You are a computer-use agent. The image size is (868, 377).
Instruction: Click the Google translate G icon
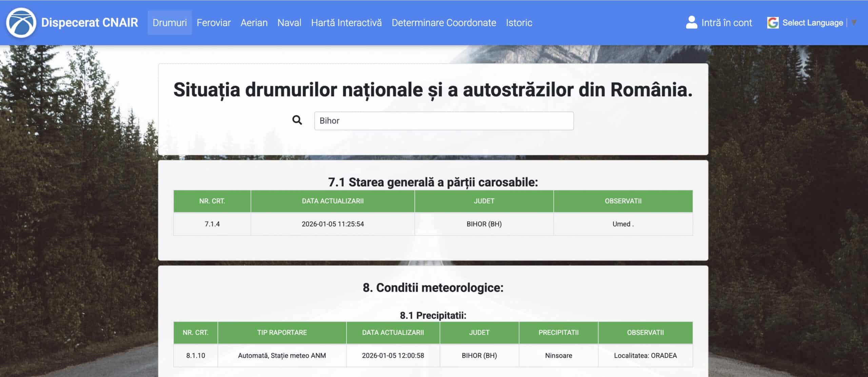pos(773,23)
